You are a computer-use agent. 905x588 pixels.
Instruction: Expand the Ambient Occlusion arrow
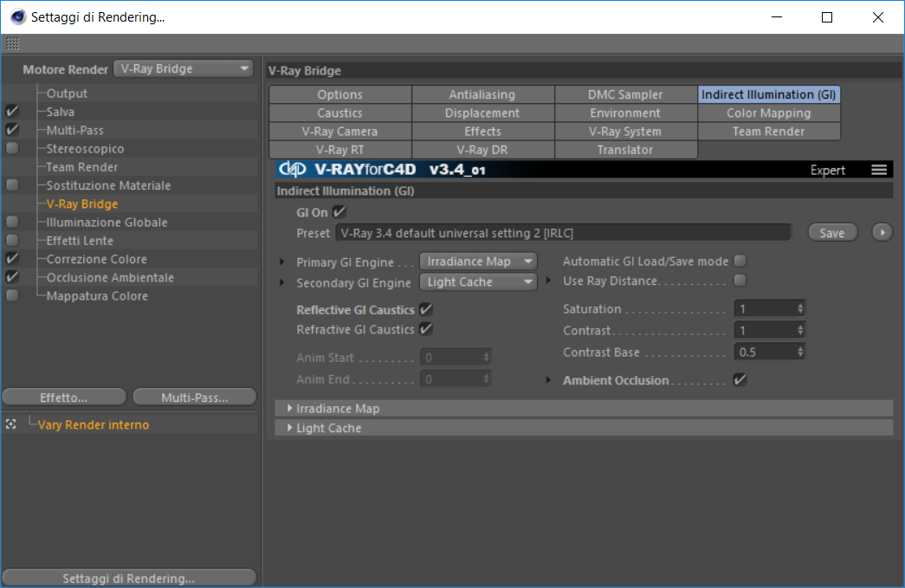tap(549, 380)
